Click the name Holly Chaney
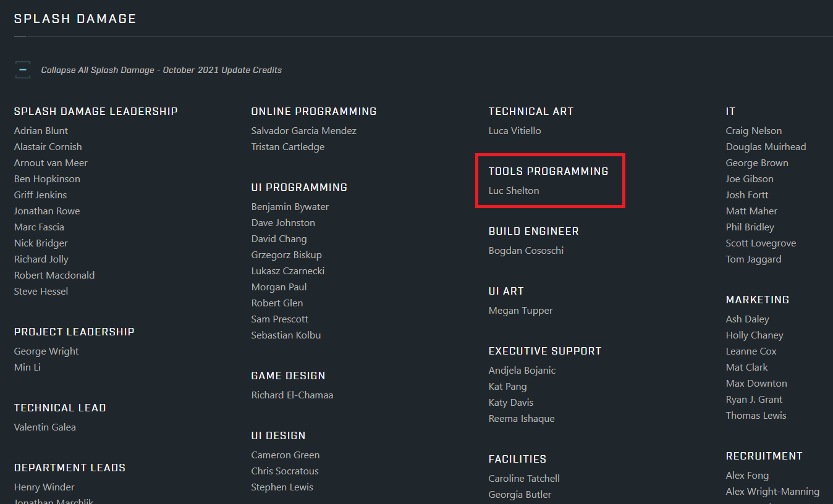This screenshot has height=504, width=833. [755, 335]
